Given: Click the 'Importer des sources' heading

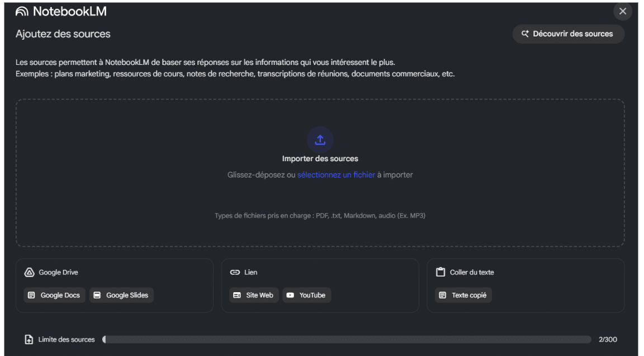Looking at the screenshot, I should point(320,158).
